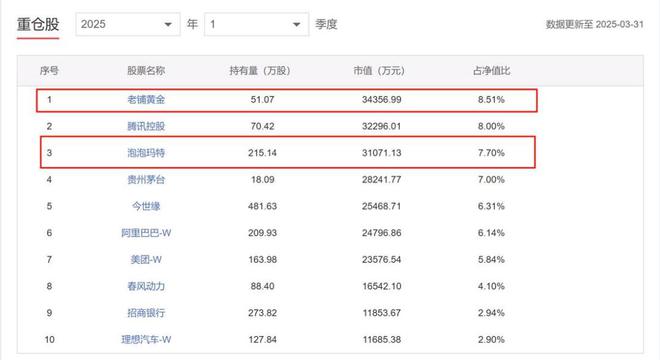The image size is (660, 360).
Task: Select the market value 11853.67
Action: tap(382, 313)
